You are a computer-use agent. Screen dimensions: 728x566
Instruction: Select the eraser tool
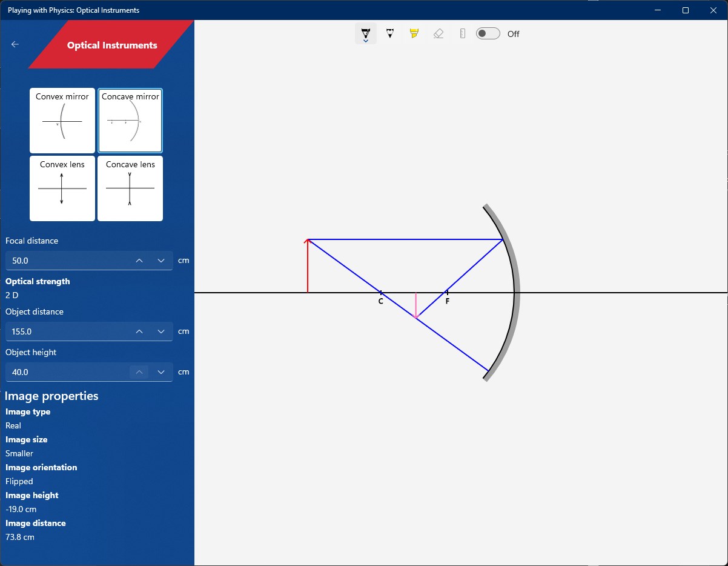click(438, 34)
